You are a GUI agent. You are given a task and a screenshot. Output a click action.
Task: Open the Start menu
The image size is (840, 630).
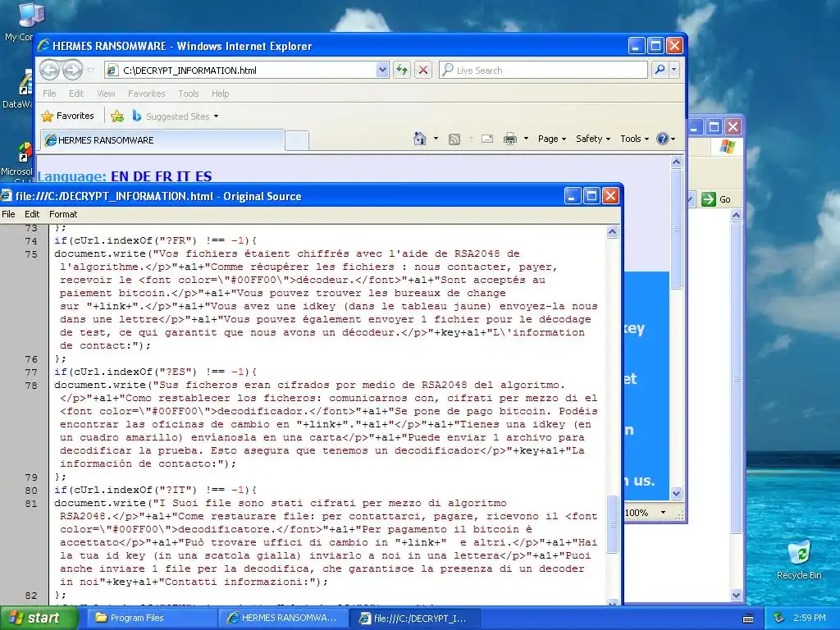39,618
